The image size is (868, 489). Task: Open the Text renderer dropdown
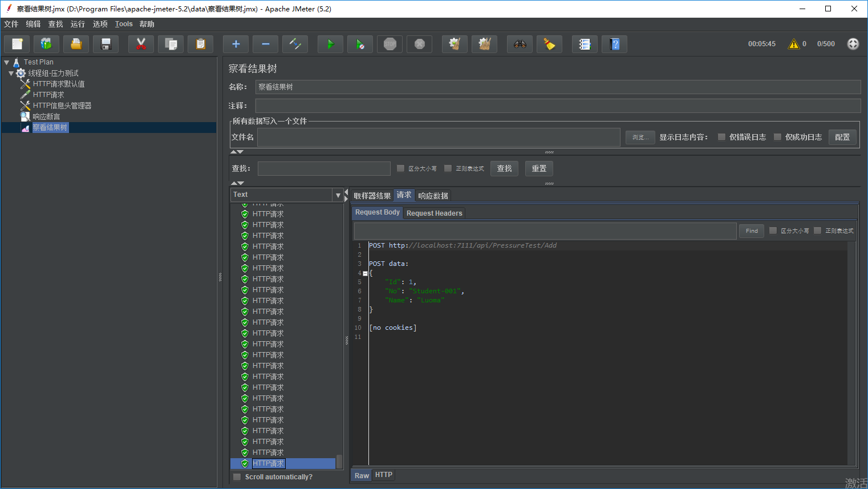(x=338, y=195)
